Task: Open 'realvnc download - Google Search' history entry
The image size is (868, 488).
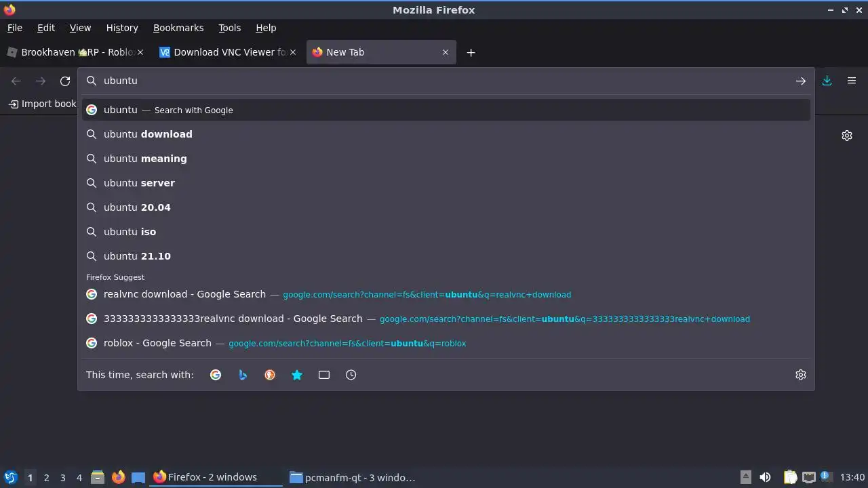Action: pos(446,294)
